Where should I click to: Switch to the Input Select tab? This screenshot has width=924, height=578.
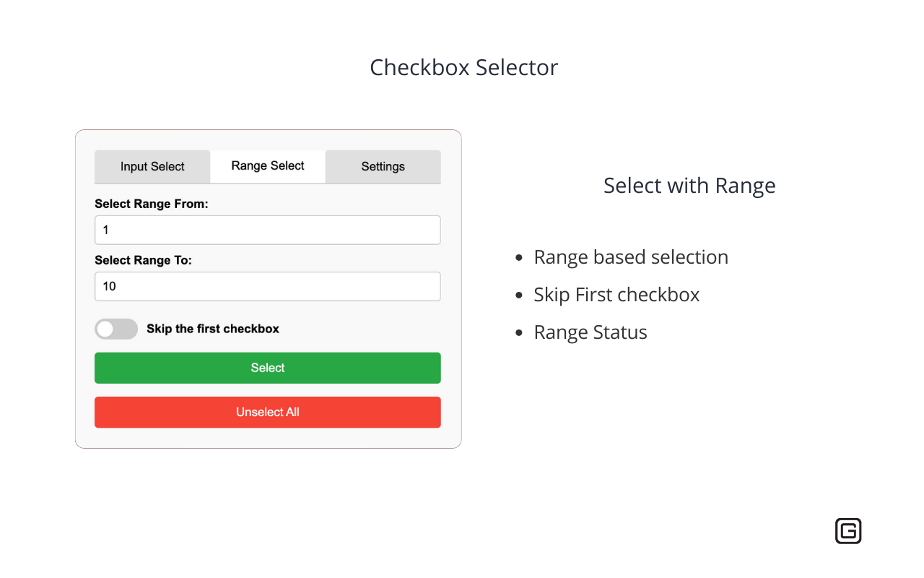152,166
